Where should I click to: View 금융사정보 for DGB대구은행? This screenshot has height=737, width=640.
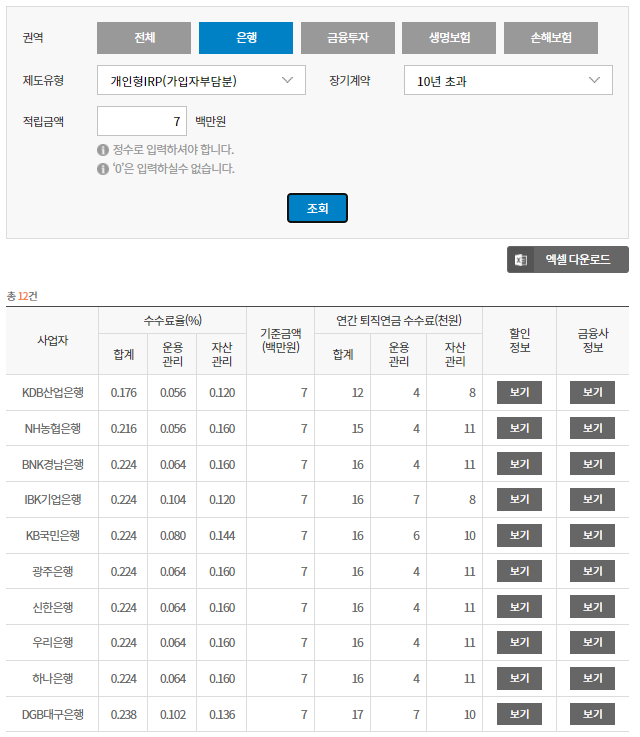592,714
